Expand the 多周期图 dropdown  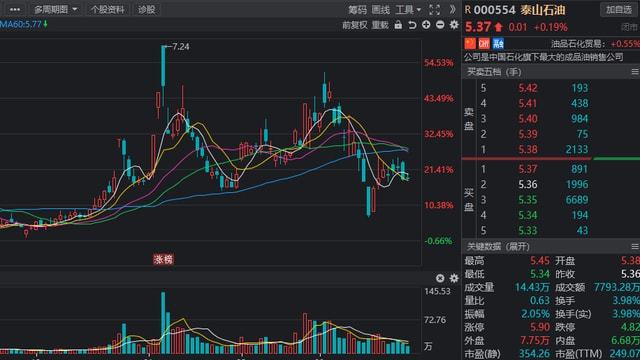click(x=56, y=9)
